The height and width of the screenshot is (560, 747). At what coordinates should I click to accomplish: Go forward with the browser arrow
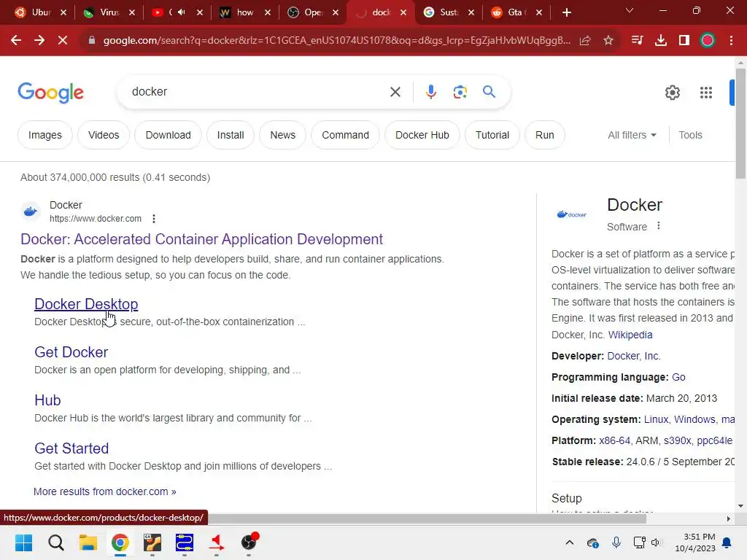[39, 41]
